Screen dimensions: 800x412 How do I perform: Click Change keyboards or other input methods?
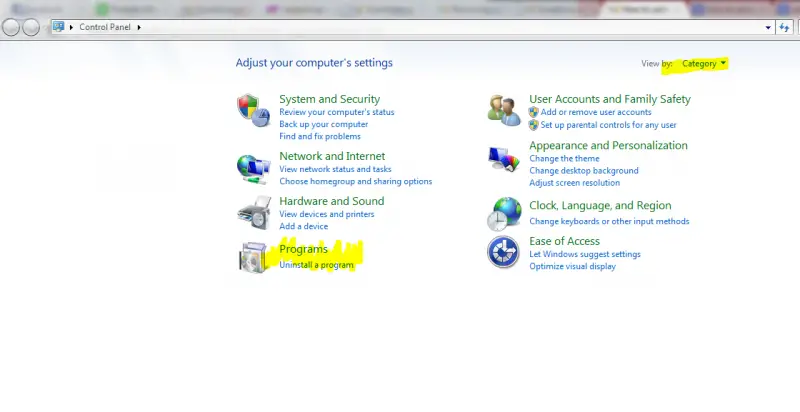609,221
